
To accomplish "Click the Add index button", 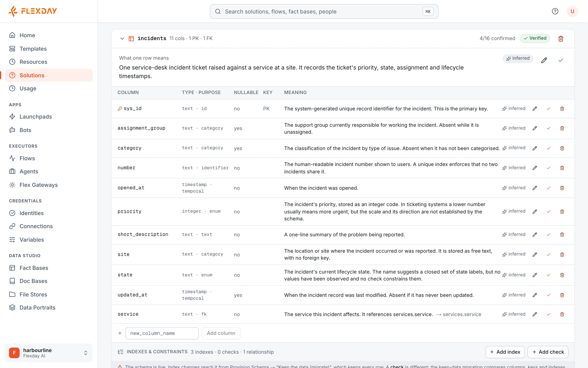I will pyautogui.click(x=505, y=352).
